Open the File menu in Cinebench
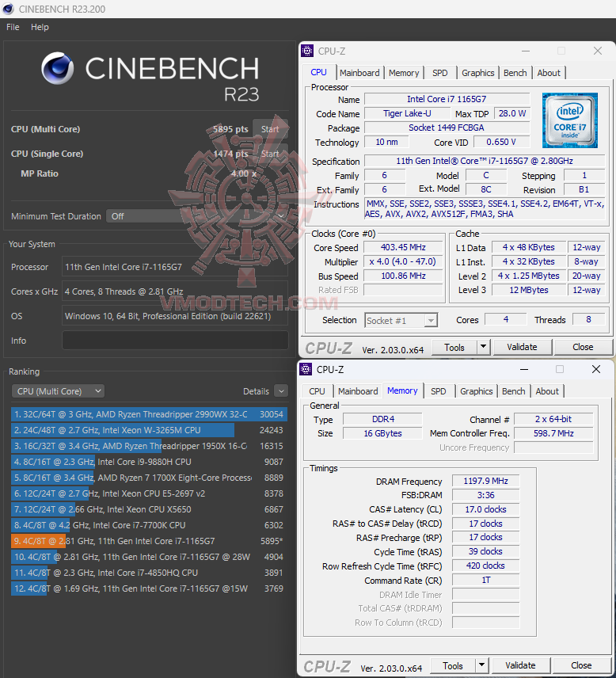The image size is (616, 678). coord(13,27)
